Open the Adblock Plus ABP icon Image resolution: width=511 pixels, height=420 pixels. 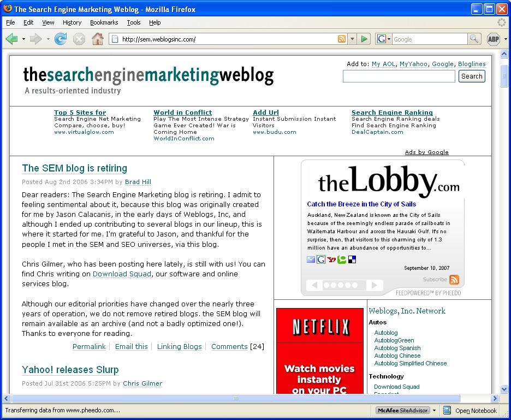click(493, 39)
